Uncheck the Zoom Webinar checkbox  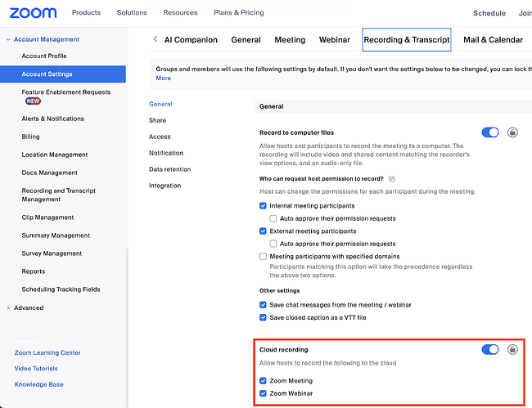[x=263, y=394]
